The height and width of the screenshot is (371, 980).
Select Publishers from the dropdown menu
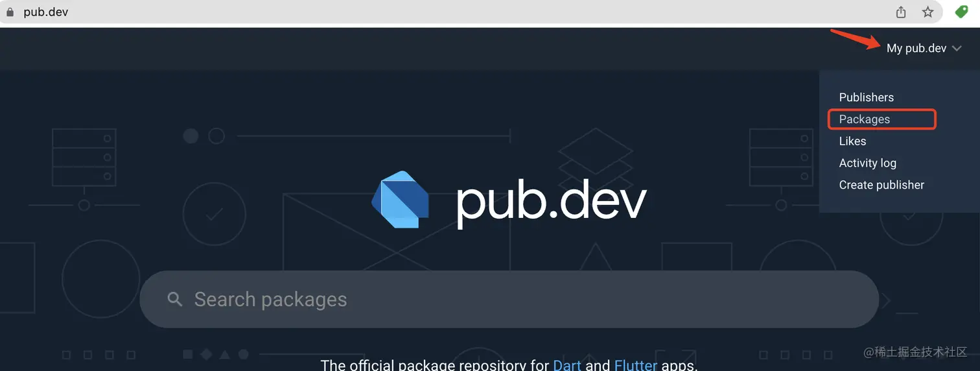[866, 97]
